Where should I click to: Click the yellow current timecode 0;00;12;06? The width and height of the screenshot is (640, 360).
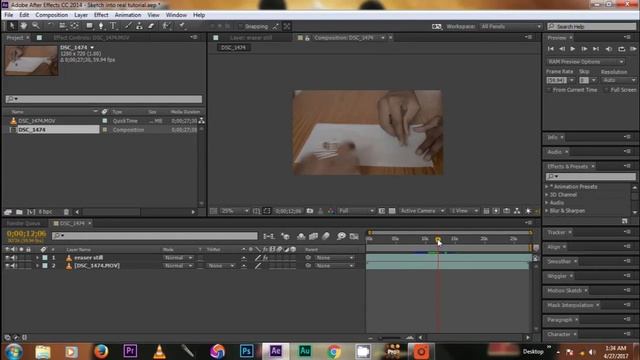[26, 233]
